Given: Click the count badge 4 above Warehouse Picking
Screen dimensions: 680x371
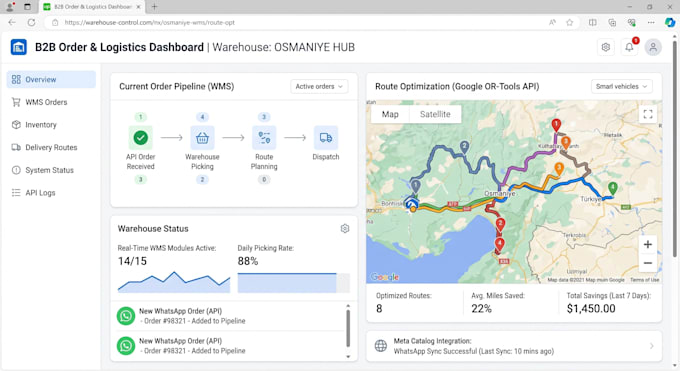Looking at the screenshot, I should [x=202, y=117].
